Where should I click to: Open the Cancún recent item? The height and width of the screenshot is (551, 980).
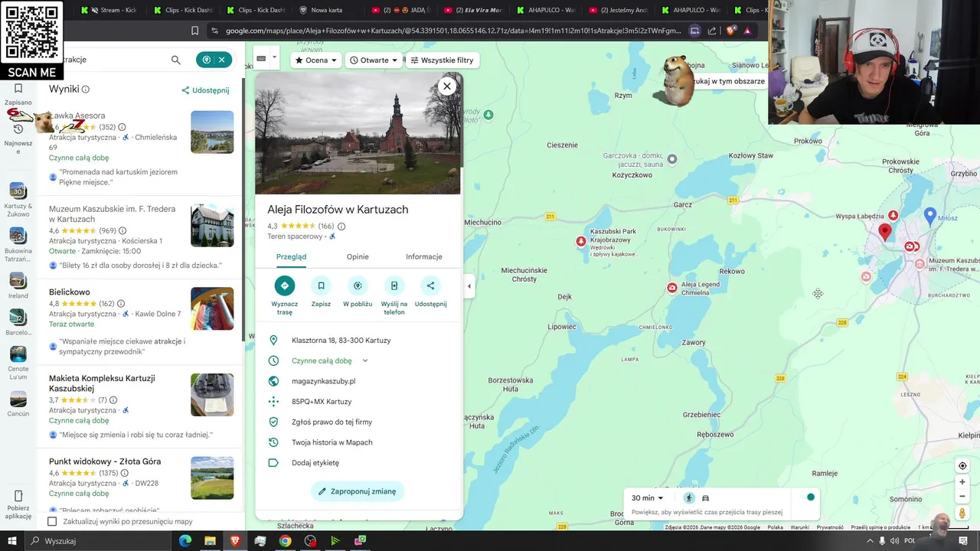[x=18, y=403]
